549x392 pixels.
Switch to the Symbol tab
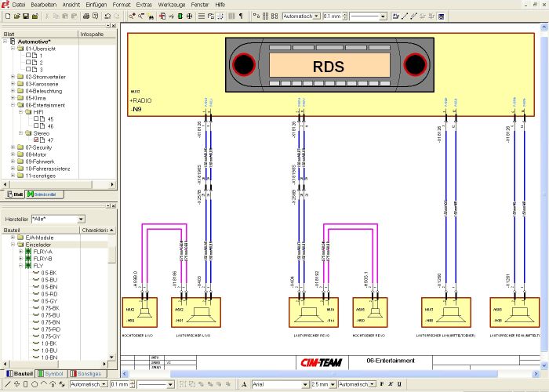(x=52, y=374)
